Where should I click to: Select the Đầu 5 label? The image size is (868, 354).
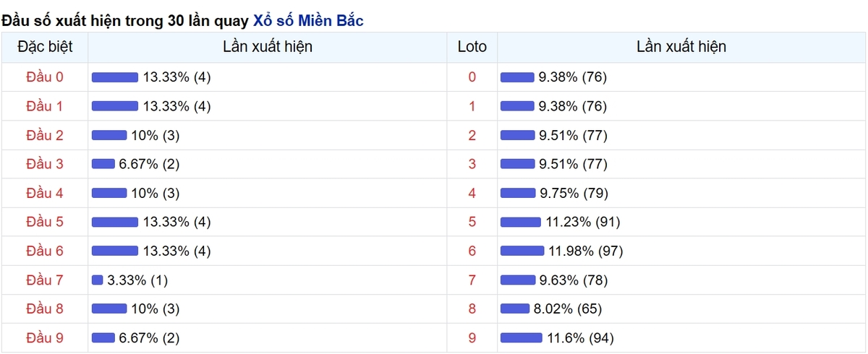tap(45, 222)
